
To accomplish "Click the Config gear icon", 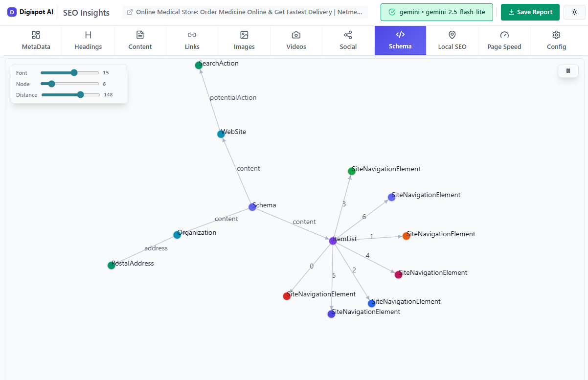I will coord(556,35).
